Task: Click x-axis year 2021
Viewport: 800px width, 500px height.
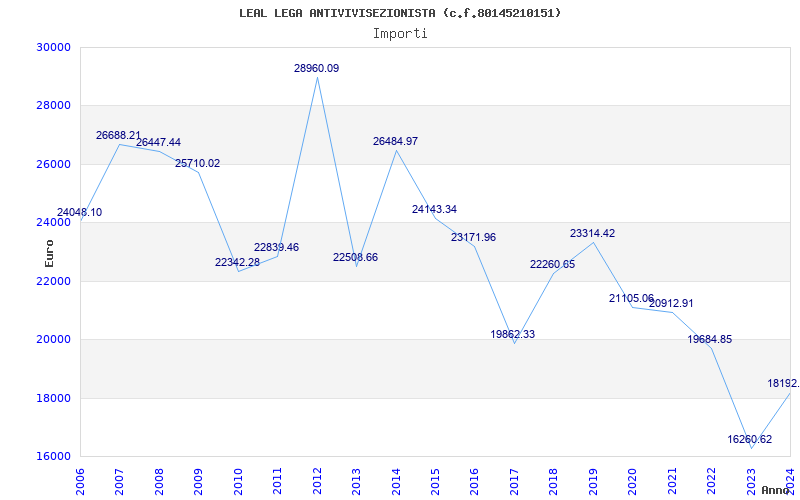Action: point(672,481)
